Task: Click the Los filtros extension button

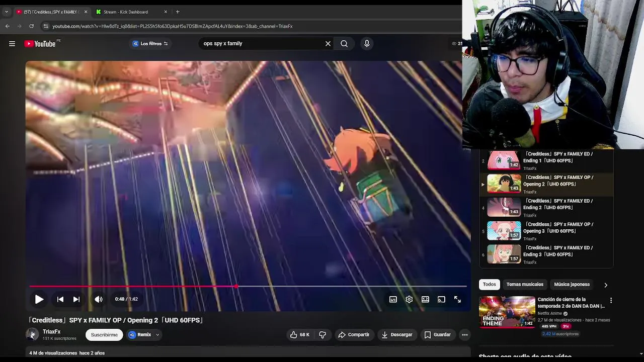Action: [x=150, y=44]
